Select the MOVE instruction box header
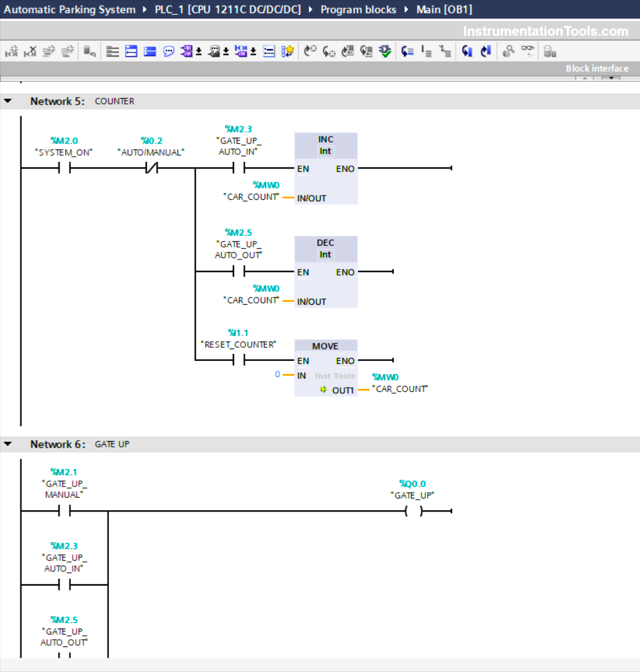Image resolution: width=640 pixels, height=672 pixels. 326,346
